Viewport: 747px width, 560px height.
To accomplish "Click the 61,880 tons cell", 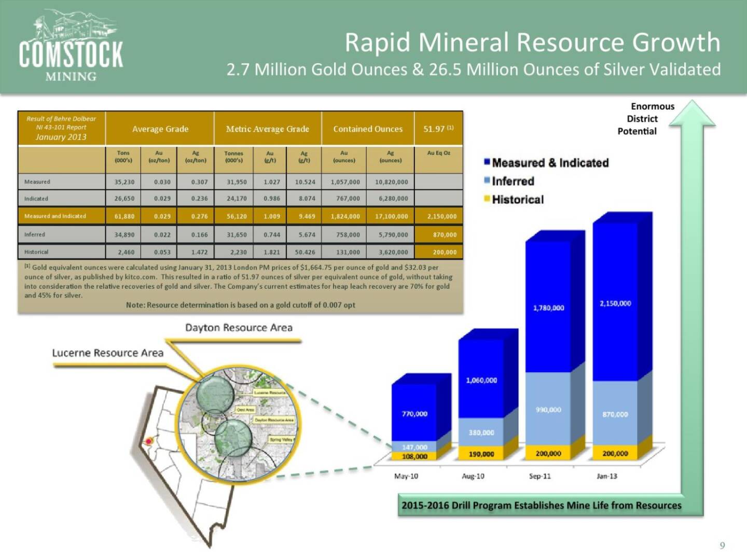I will click(125, 216).
